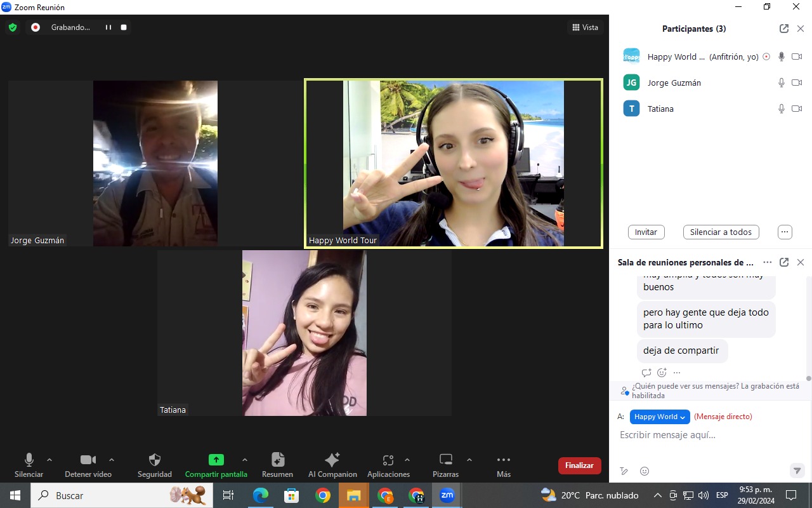Expand share screen options arrow
The width and height of the screenshot is (812, 508).
[x=245, y=460]
